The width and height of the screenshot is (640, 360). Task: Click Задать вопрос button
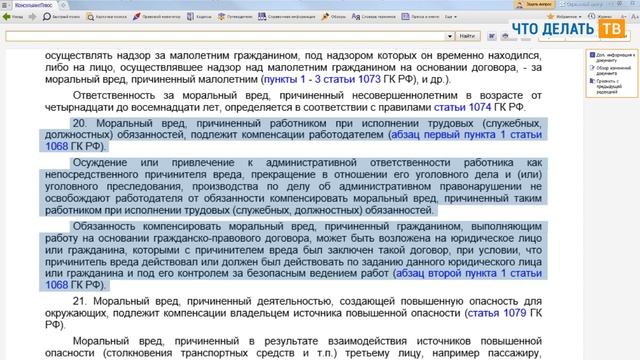click(x=534, y=4)
